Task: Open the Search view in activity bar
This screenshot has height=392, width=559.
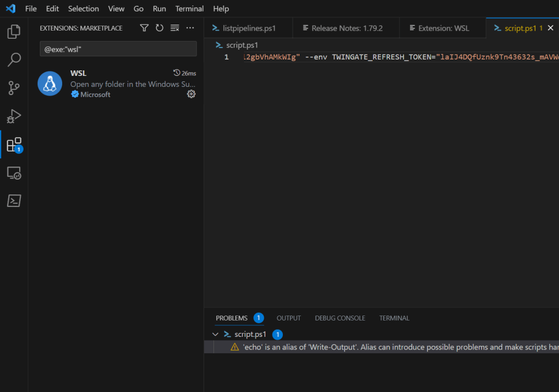Action: [14, 60]
